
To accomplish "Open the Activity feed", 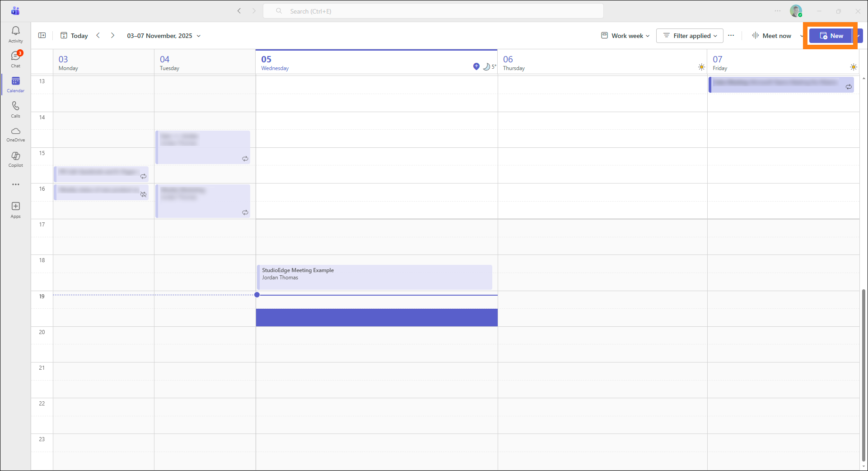I will point(15,34).
